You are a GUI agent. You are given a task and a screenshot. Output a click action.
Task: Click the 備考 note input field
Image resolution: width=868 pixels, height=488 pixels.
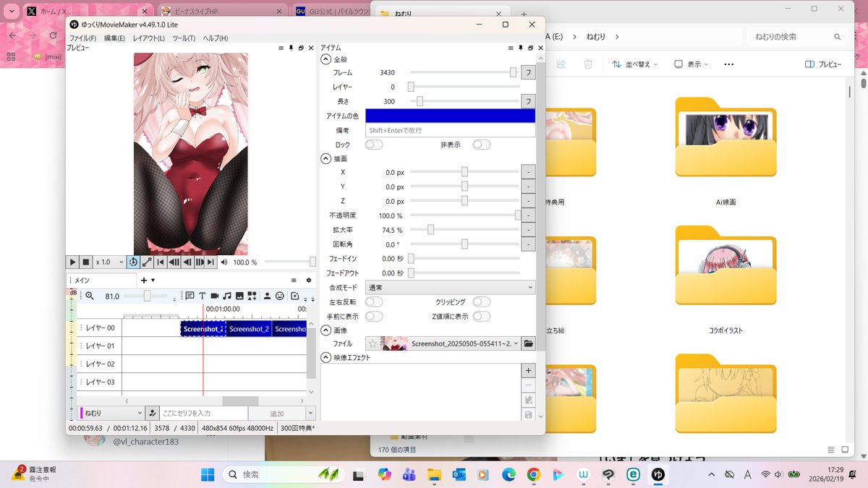(450, 130)
